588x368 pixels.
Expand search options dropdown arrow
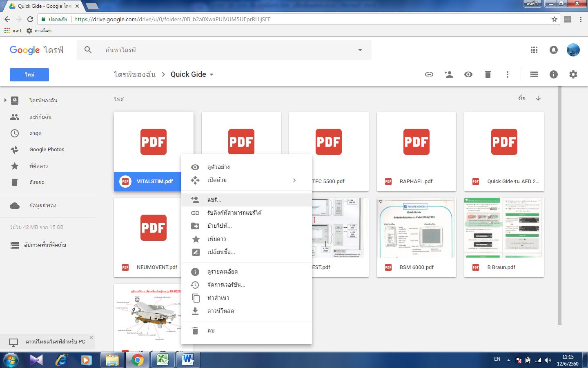(x=360, y=50)
